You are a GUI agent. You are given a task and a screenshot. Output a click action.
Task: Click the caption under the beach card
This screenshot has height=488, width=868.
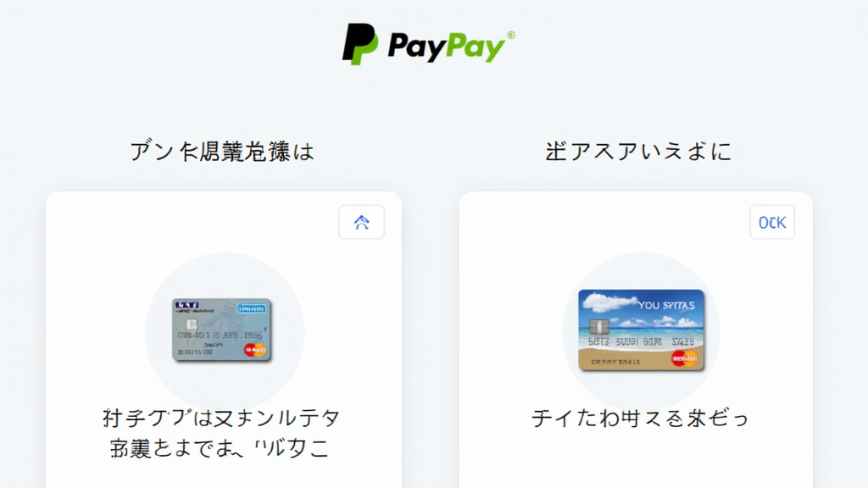pyautogui.click(x=640, y=419)
